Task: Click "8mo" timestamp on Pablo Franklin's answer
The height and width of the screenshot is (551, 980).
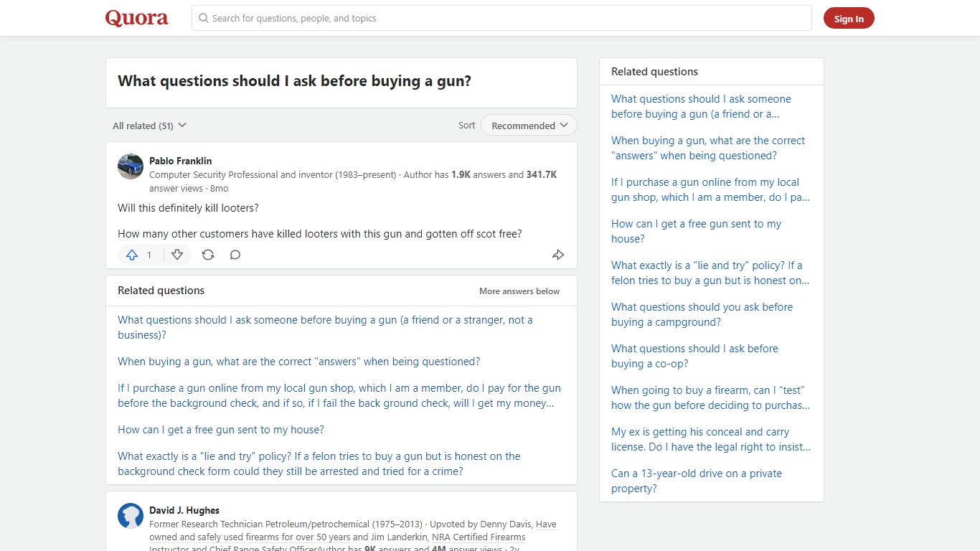Action: click(x=220, y=189)
